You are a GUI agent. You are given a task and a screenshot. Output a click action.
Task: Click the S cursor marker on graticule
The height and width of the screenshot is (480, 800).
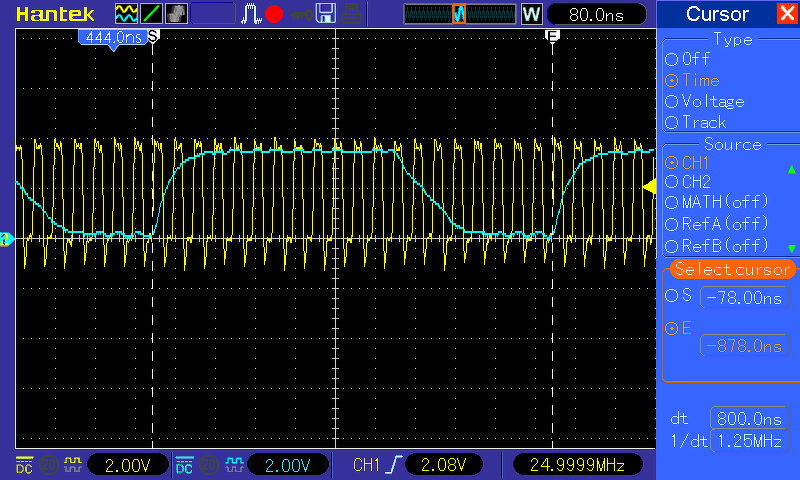[153, 36]
